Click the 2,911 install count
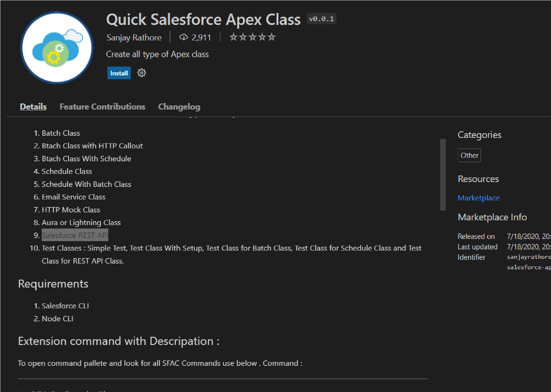This screenshot has height=392, width=551. [x=201, y=38]
